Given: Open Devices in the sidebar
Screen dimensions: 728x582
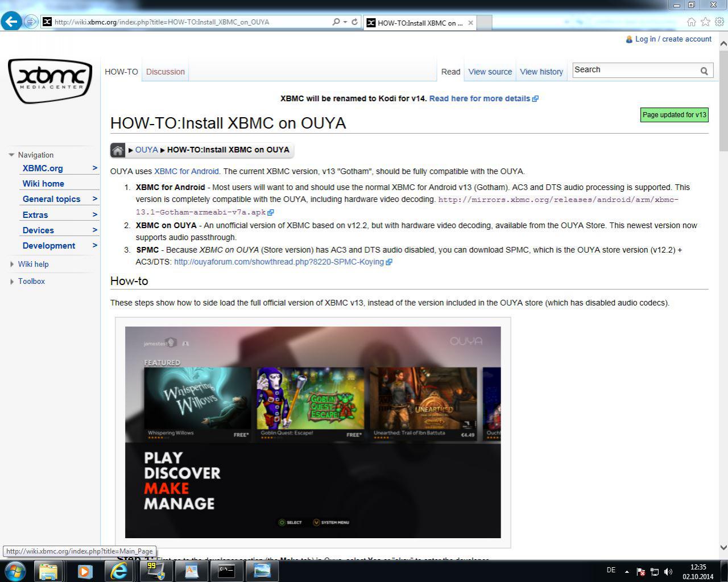Looking at the screenshot, I should pyautogui.click(x=38, y=230).
